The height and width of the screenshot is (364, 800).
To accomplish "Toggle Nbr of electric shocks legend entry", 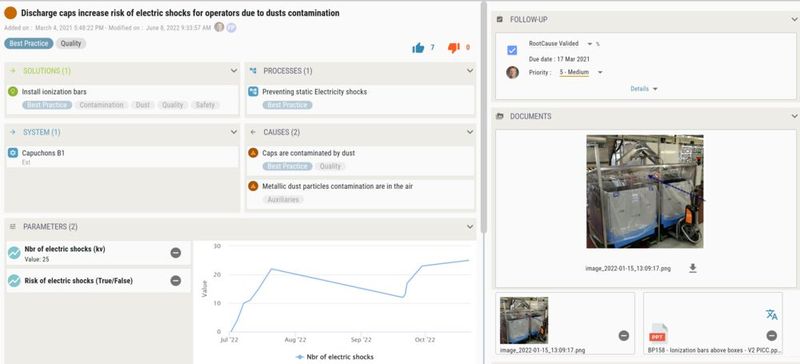I will click(335, 356).
